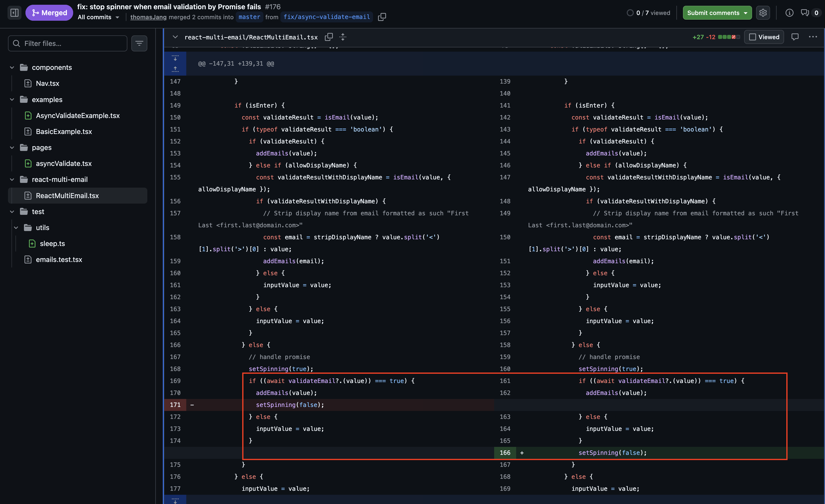Viewport: 825px width, 504px height.
Task: Open Submit comments dropdown arrow
Action: [x=745, y=13]
